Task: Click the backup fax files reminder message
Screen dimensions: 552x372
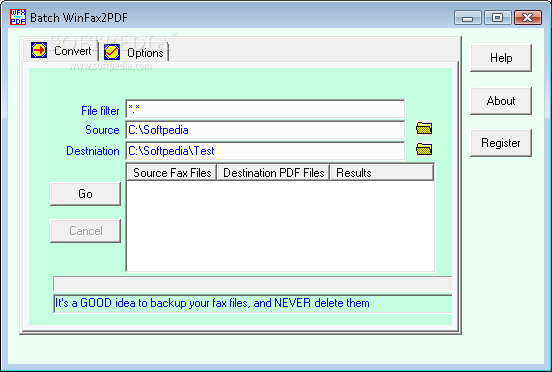Action: [212, 303]
